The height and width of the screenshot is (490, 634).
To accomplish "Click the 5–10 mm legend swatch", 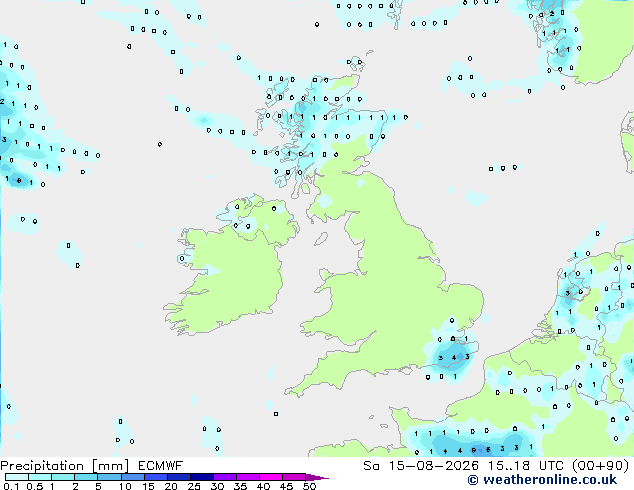I will [x=110, y=477].
